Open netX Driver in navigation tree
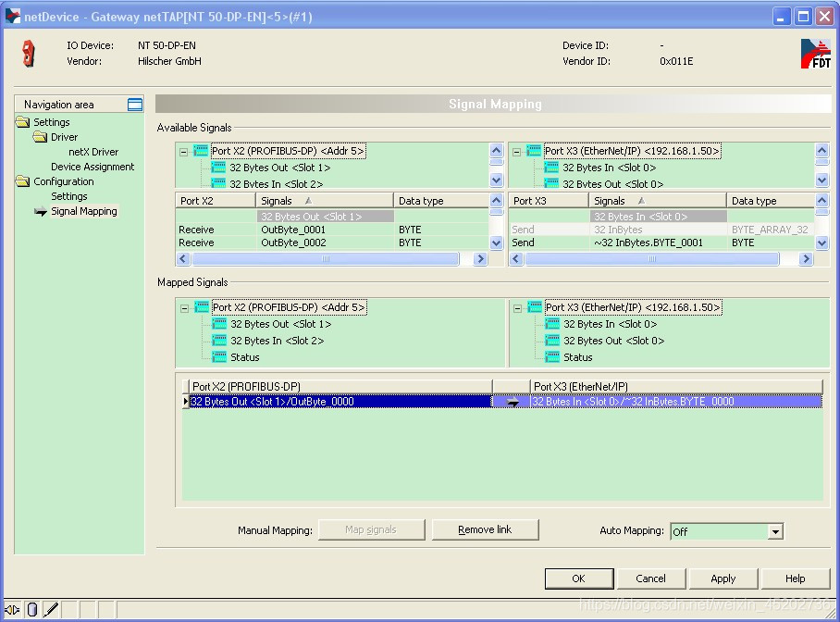This screenshot has height=622, width=840. point(93,153)
